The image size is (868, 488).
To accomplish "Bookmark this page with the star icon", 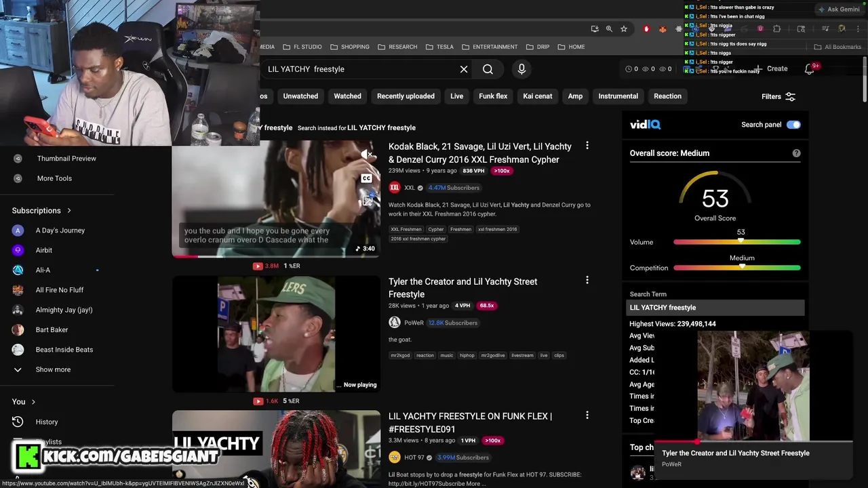I will pyautogui.click(x=624, y=29).
